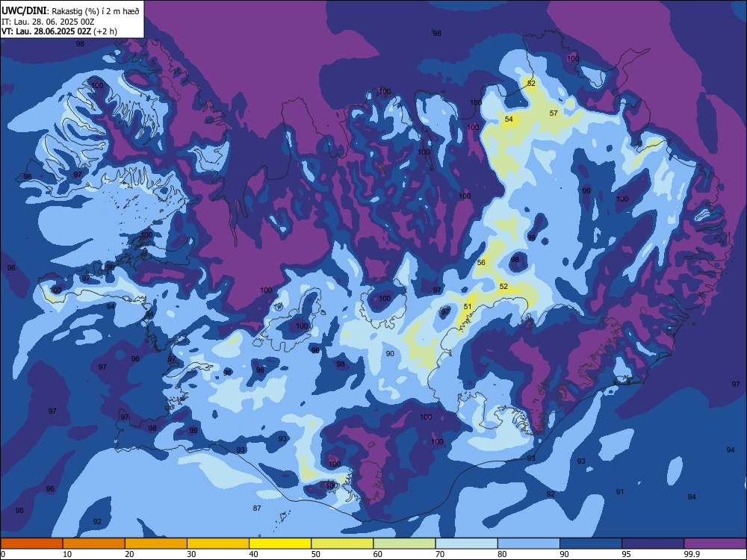Click the pale yellow 50–60 legend swatch

coord(343,544)
